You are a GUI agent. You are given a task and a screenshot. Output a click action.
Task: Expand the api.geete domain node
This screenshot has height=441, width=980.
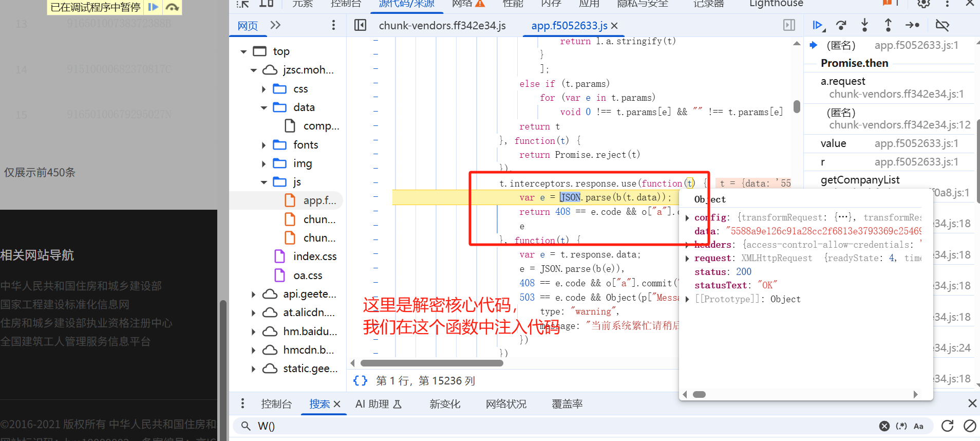click(x=254, y=295)
